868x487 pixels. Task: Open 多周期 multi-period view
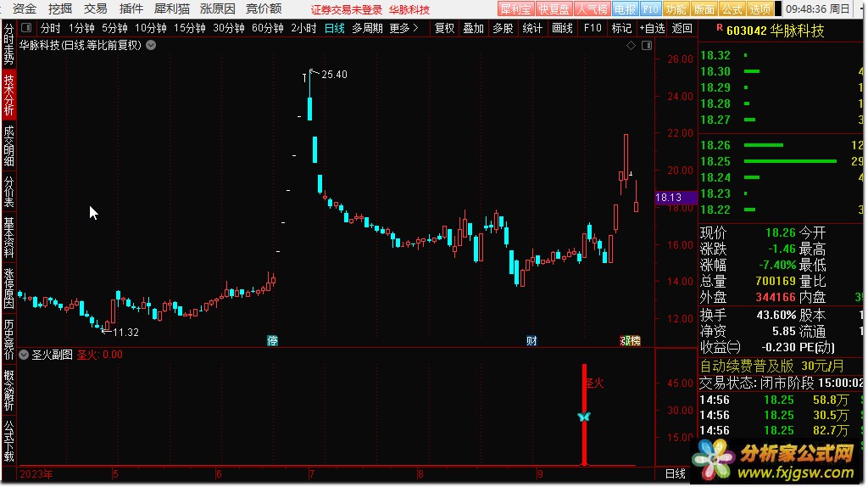[368, 28]
